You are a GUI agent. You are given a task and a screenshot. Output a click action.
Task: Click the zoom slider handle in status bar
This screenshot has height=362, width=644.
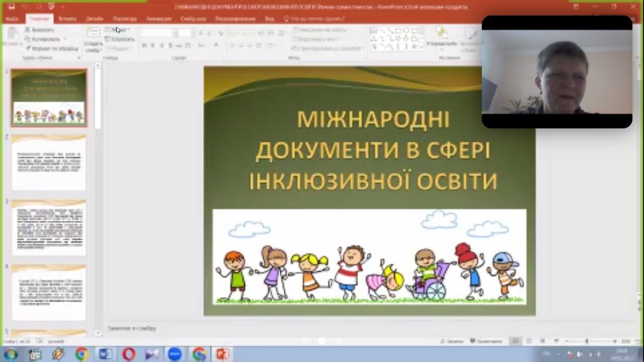point(587,341)
